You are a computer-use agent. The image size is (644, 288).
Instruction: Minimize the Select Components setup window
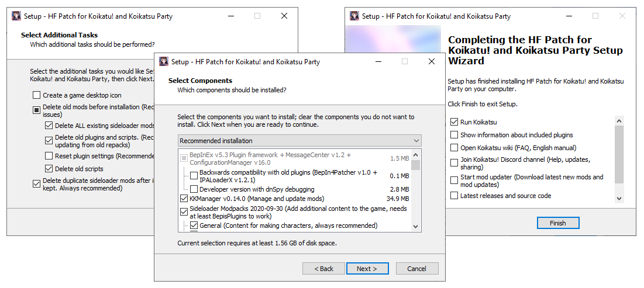coord(377,61)
